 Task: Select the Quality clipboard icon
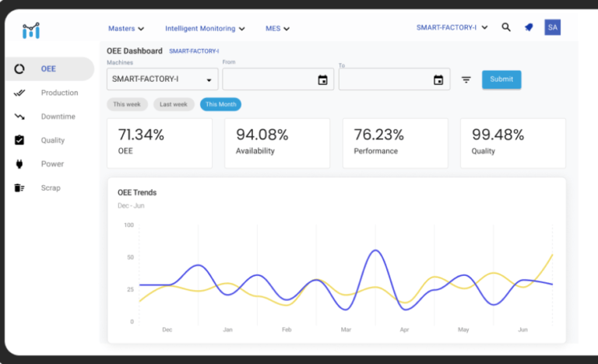click(x=19, y=140)
